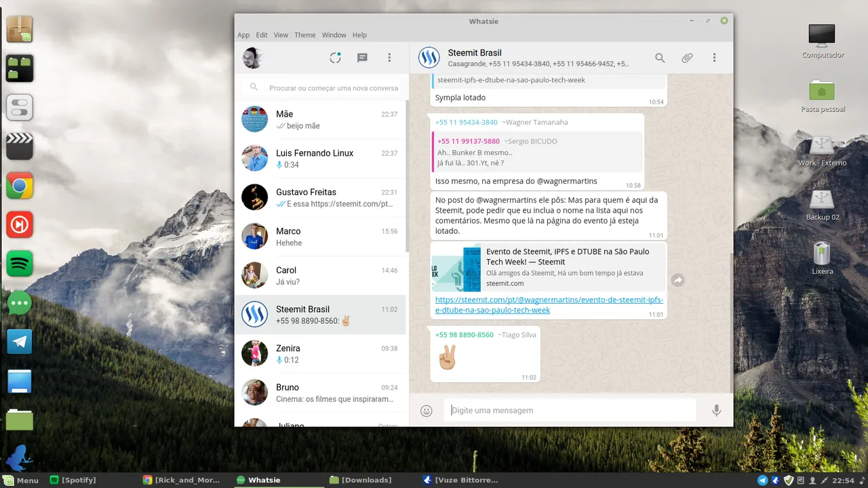Open own profile picture in sidebar

253,58
